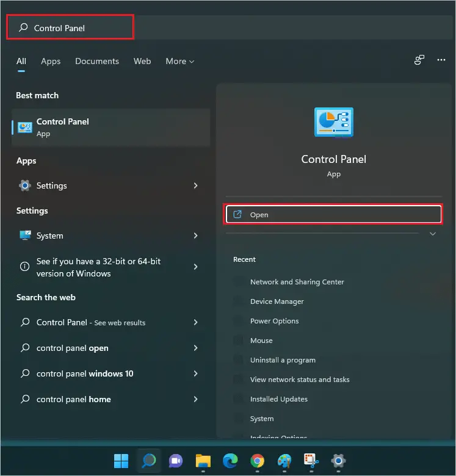The image size is (456, 476).
Task: Open recent Installed Updates
Action: click(279, 399)
